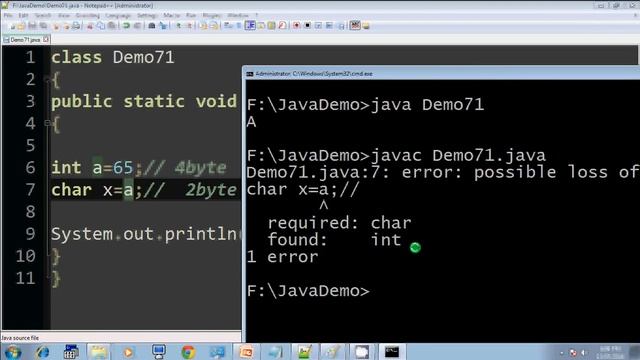Click the Playback macro icon
The image size is (640, 360).
point(318,26)
